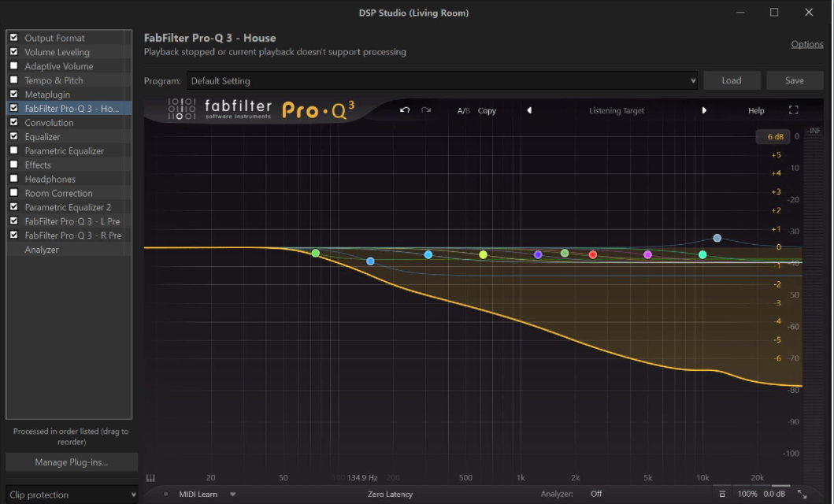Open the Manage Plug-ins dialog
This screenshot has height=504, width=834.
(x=72, y=462)
